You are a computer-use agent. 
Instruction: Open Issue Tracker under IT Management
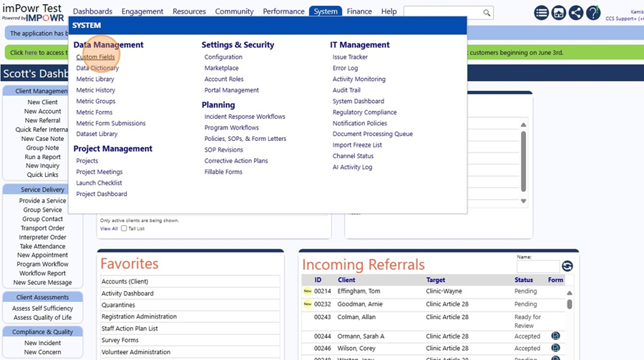click(351, 57)
